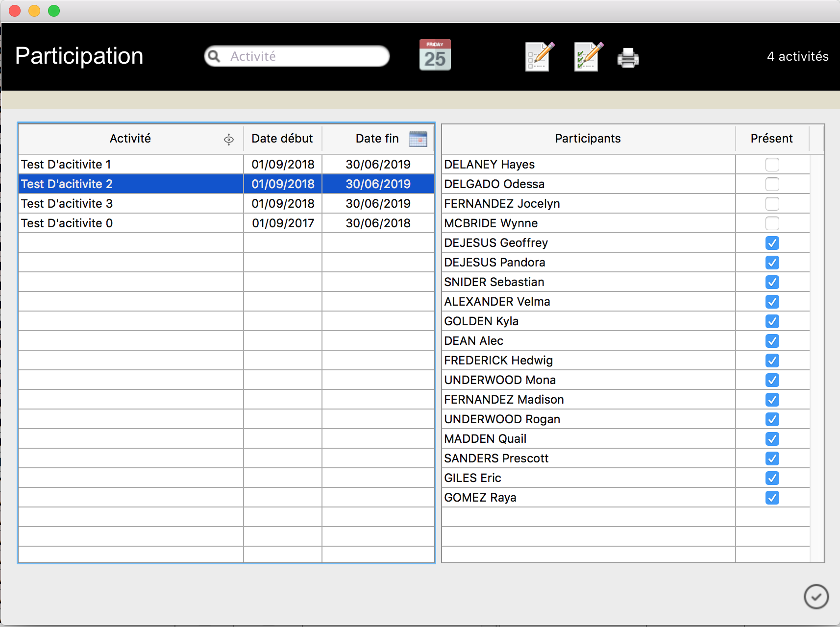Check Présent box for DELANEY Hayes
This screenshot has width=840, height=627.
pos(772,165)
